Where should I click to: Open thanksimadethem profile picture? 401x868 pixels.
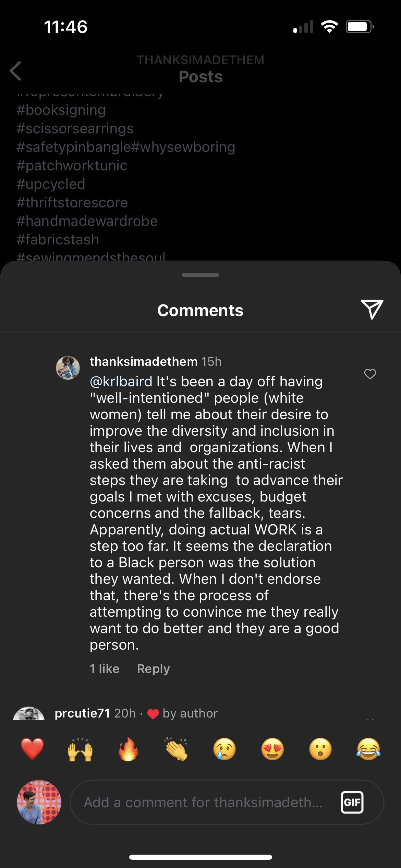coord(68,368)
